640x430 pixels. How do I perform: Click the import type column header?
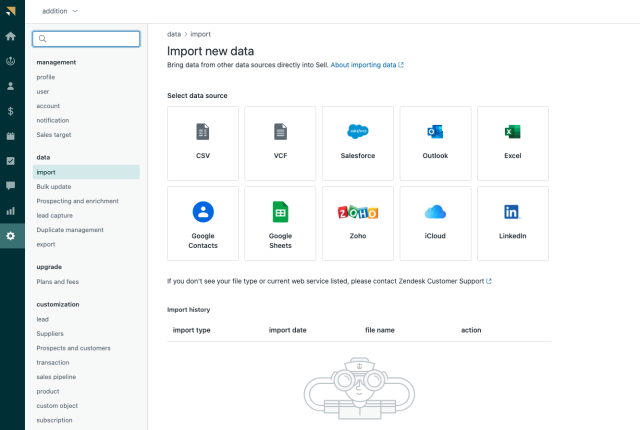[191, 330]
